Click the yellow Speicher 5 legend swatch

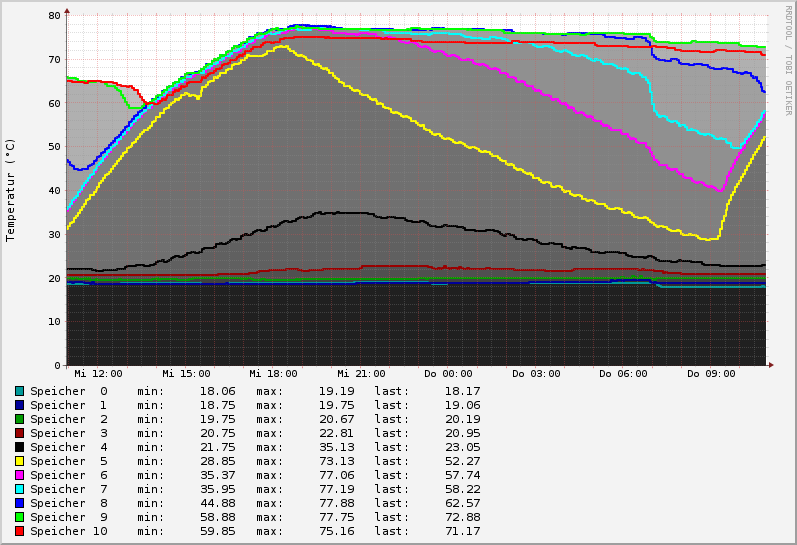click(19, 461)
